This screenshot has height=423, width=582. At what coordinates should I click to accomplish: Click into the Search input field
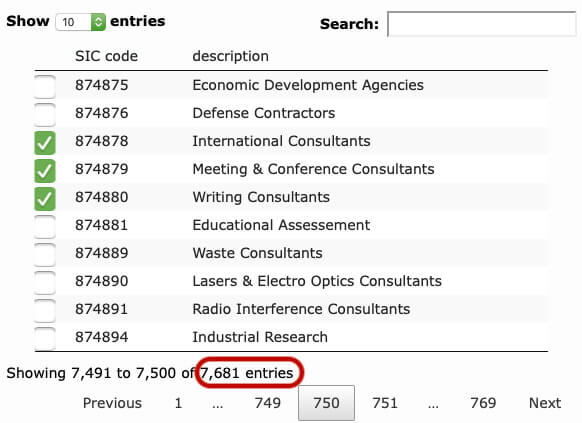click(482, 24)
